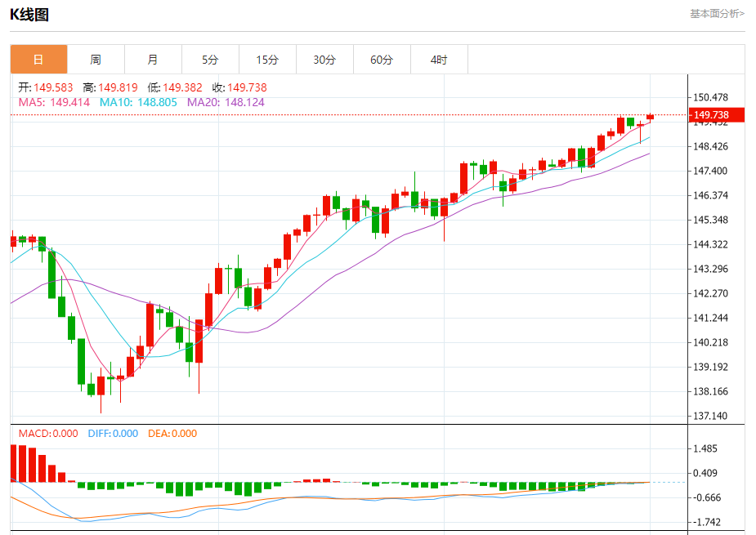Click the 0.409 MACD axis label

pos(705,473)
